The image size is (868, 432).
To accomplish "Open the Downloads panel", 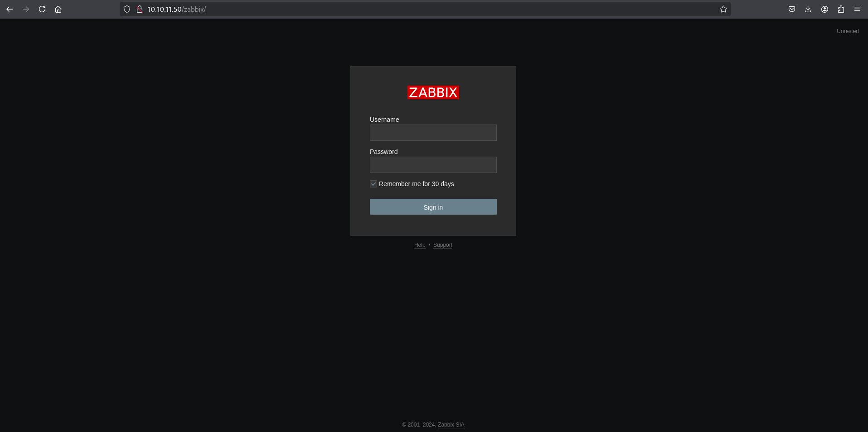I will coord(808,9).
